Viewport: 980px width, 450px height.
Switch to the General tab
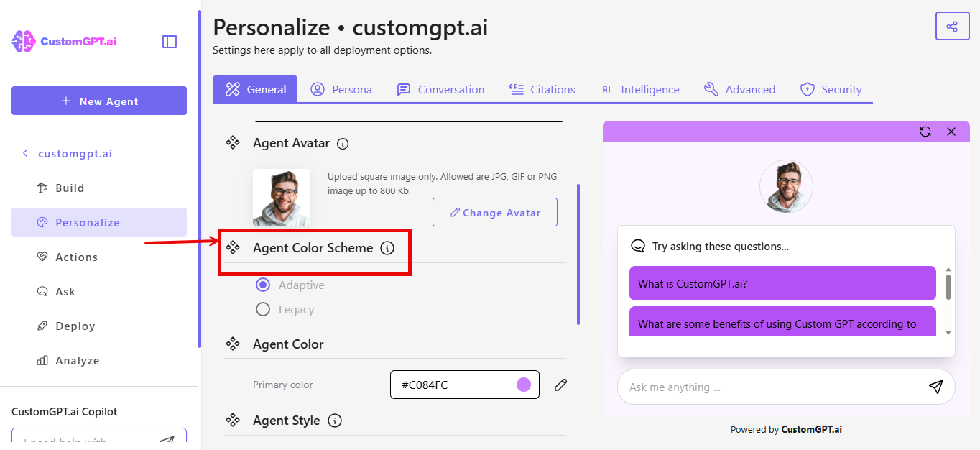click(x=255, y=89)
